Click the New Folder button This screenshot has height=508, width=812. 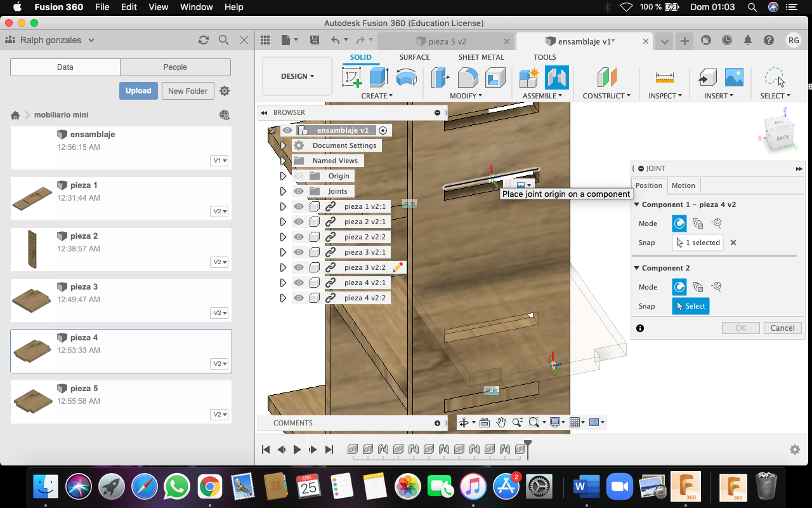pos(188,91)
